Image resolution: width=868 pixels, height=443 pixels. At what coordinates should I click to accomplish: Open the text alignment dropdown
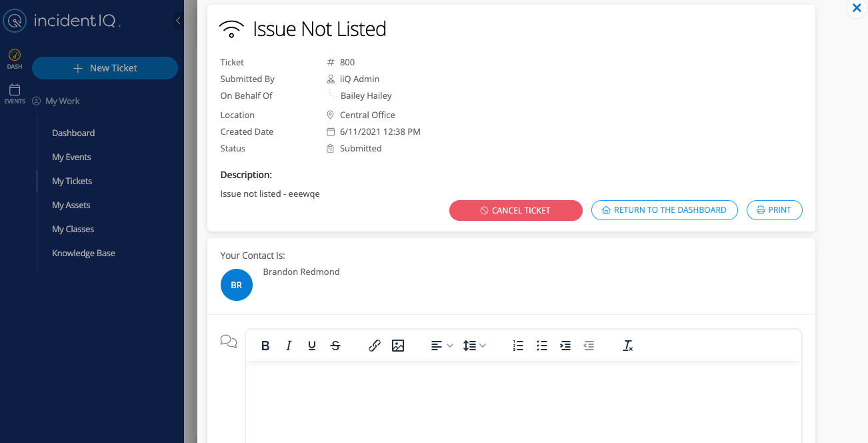441,346
